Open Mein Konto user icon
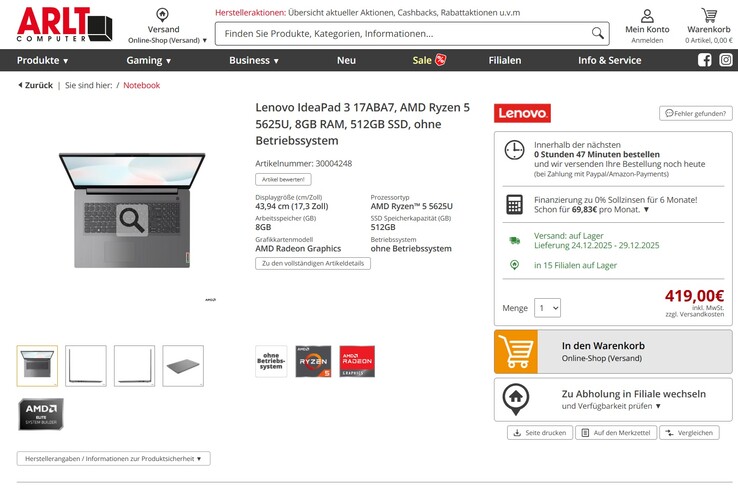 coord(647,16)
